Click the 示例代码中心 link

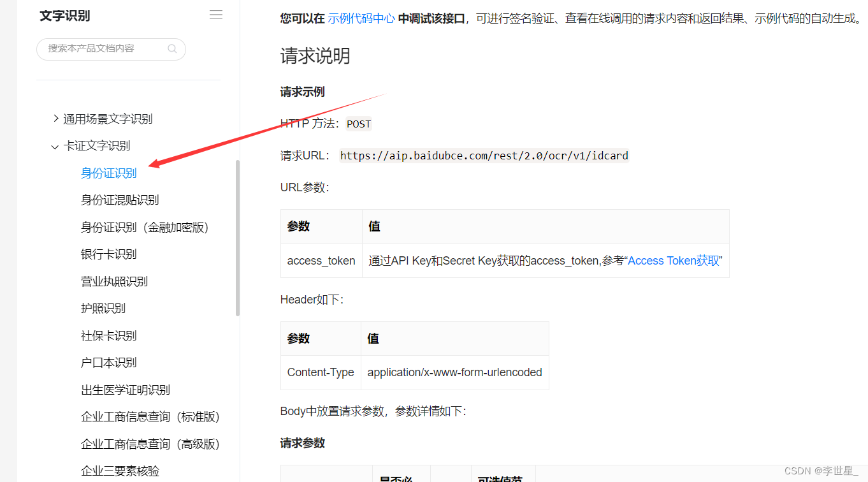point(361,18)
